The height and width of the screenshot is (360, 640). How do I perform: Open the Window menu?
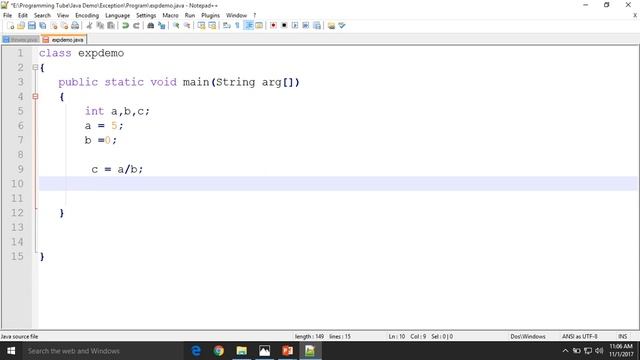tap(236, 16)
